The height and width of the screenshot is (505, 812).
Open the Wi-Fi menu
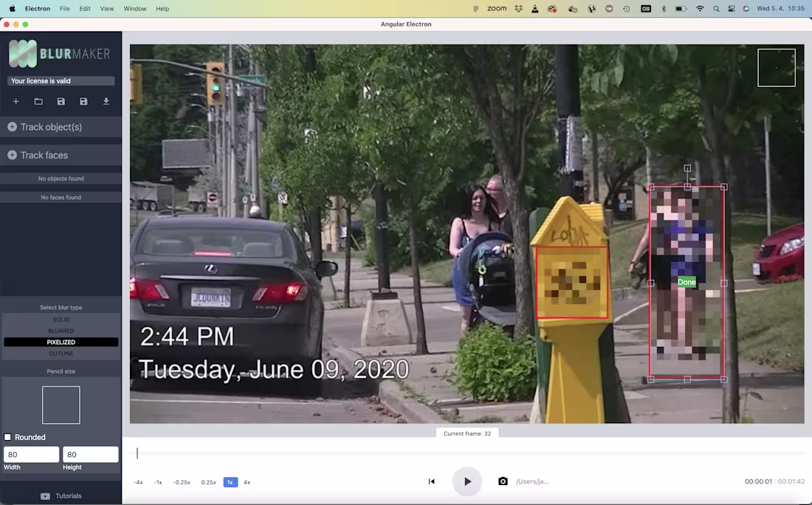pos(700,8)
